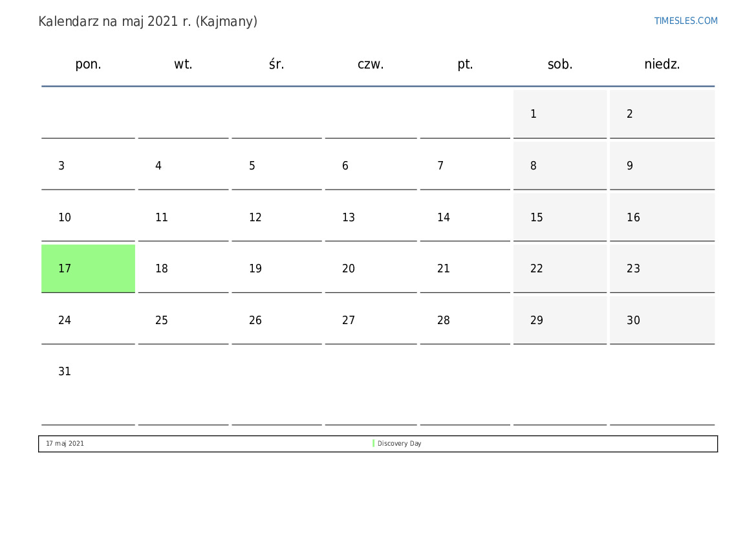Click day 13 in the calendar
The height and width of the screenshot is (535, 756).
(371, 217)
